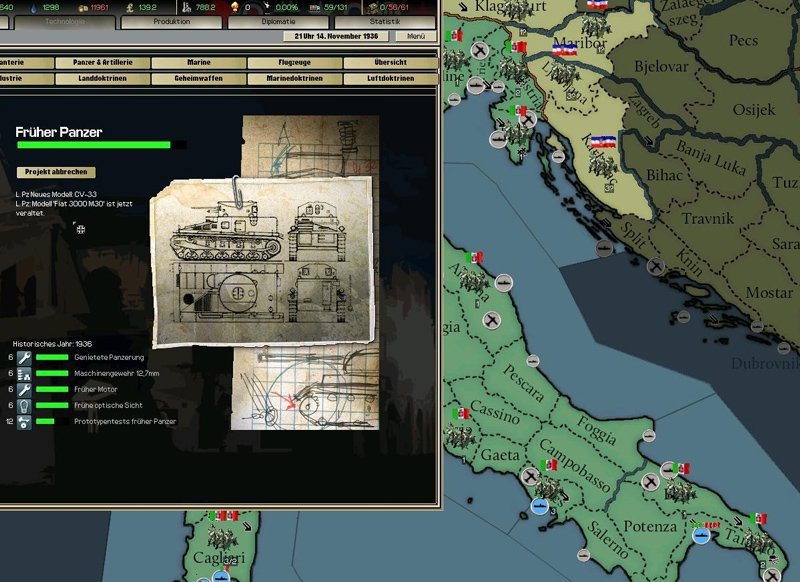Click the Genietete Panzerung wrench icon
Image resolution: width=800 pixels, height=582 pixels.
pos(25,357)
